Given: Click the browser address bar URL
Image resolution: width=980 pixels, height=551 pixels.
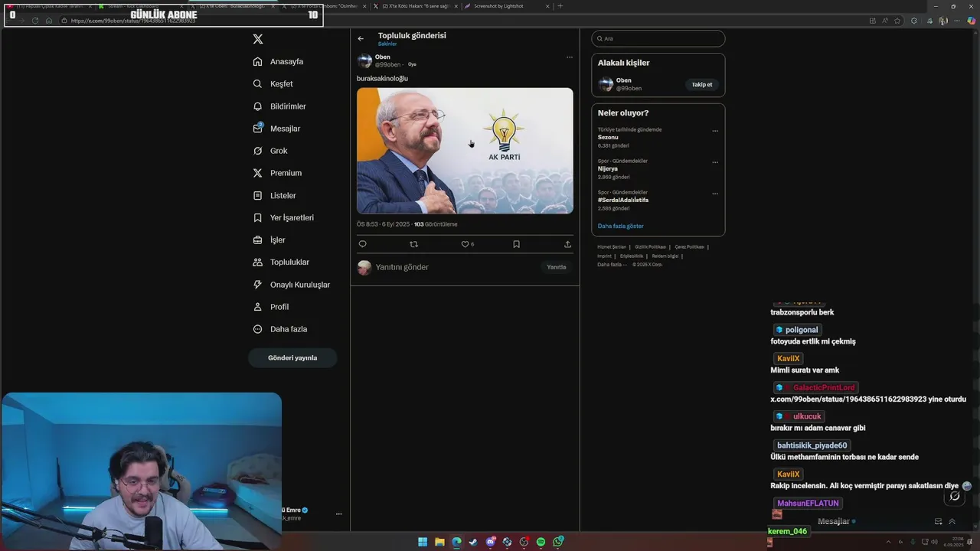Looking at the screenshot, I should point(133,21).
